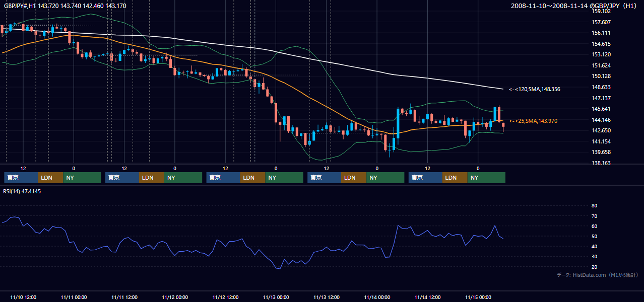Select price axis value 145.641
644x302 pixels.
point(602,109)
